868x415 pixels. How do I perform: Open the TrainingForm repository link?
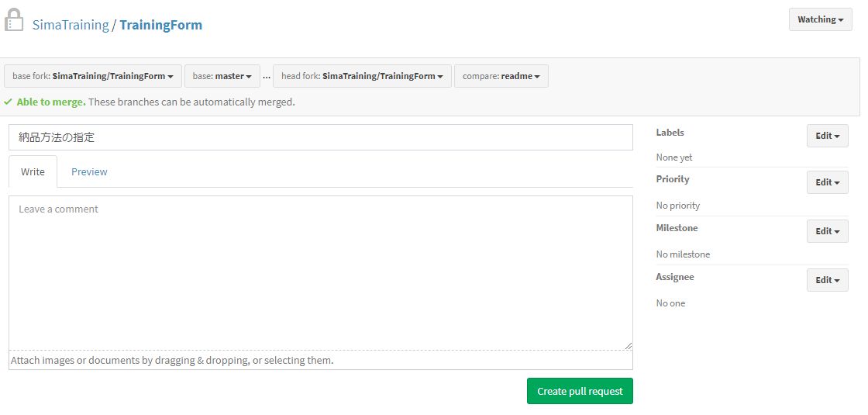point(160,25)
